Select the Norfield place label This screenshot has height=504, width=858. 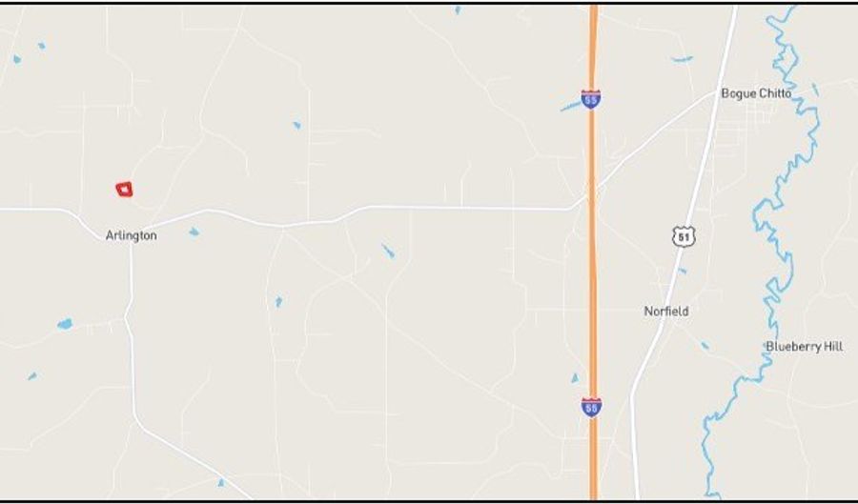pyautogui.click(x=666, y=311)
